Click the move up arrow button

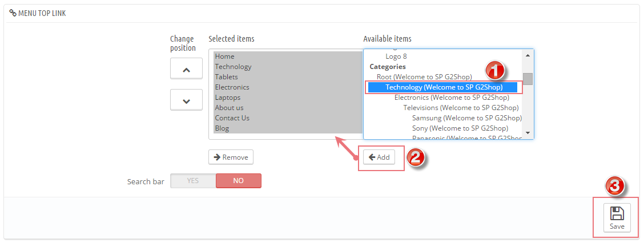187,68
